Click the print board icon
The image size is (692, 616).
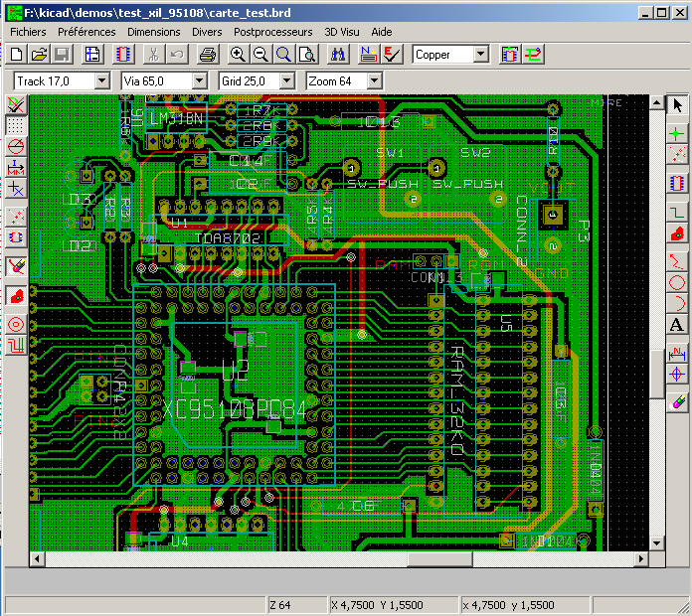206,55
